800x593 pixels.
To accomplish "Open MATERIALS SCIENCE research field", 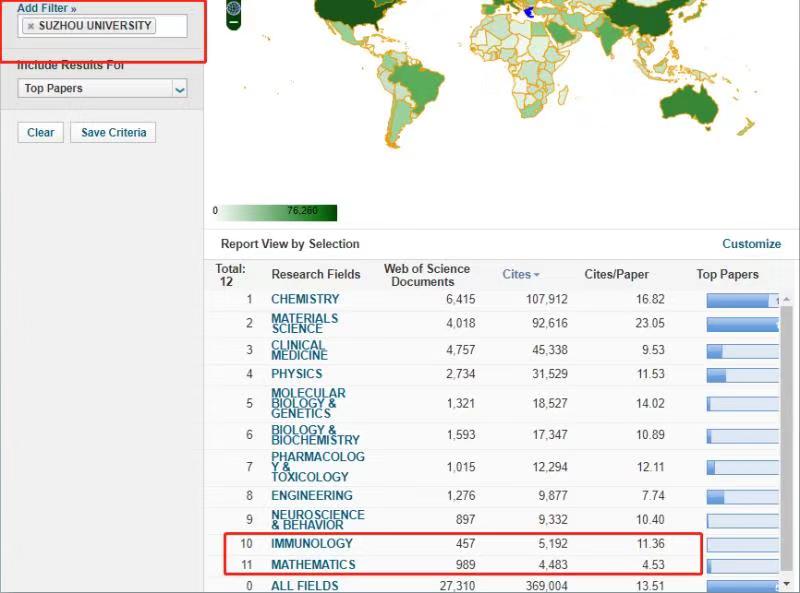I will pyautogui.click(x=304, y=323).
